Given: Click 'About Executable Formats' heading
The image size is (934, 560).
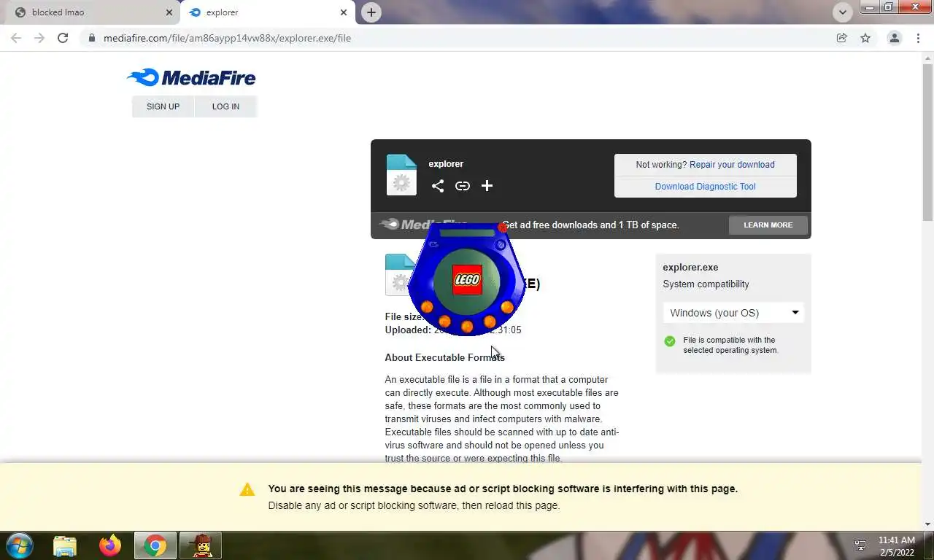Looking at the screenshot, I should [444, 357].
